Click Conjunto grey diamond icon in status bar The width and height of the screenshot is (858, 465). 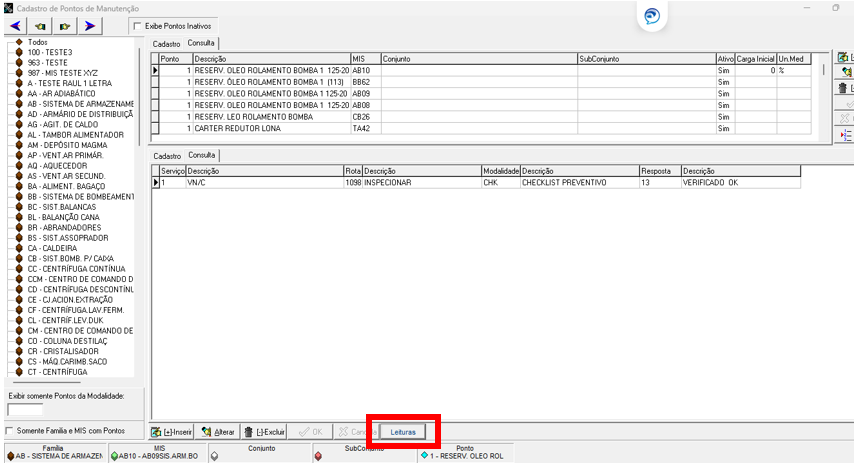[214, 456]
